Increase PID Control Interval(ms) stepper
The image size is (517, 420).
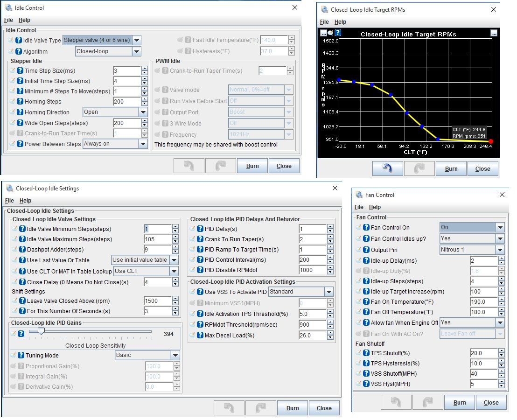coord(330,258)
